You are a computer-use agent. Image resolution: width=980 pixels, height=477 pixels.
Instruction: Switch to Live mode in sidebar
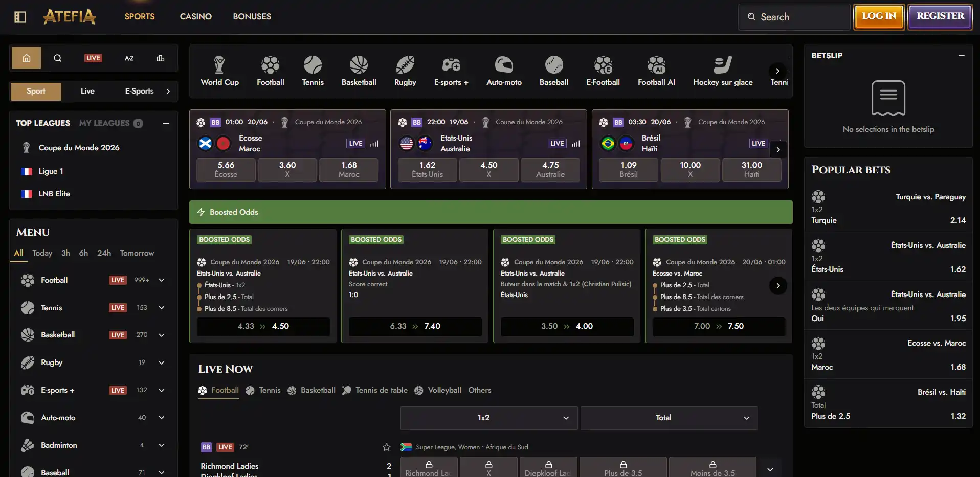(87, 91)
